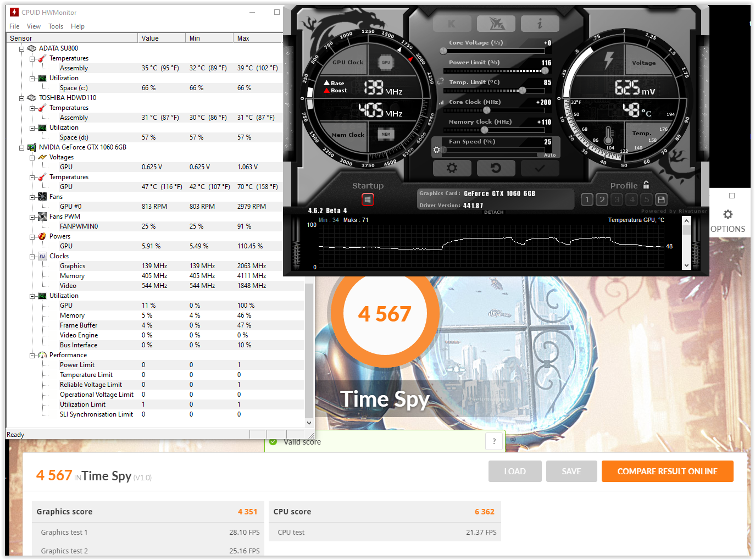The height and width of the screenshot is (560, 755).
Task: Collapse the Fans PWM group
Action: [x=32, y=217]
